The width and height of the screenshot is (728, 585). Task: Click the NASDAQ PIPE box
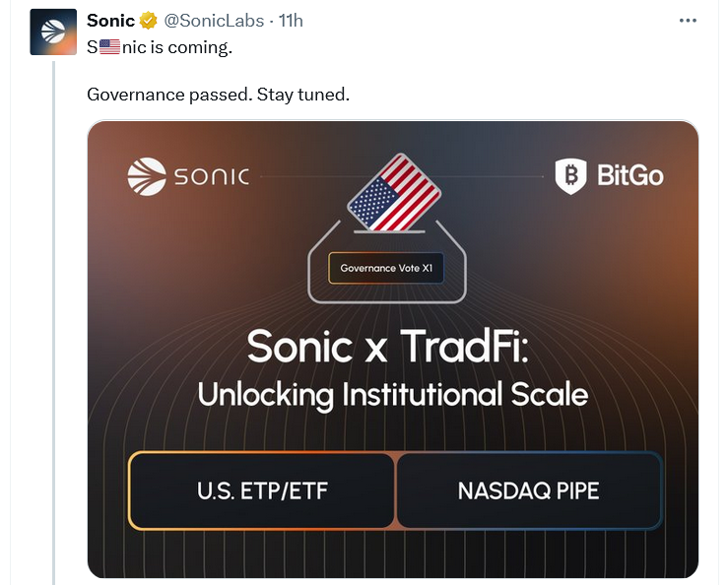click(528, 490)
